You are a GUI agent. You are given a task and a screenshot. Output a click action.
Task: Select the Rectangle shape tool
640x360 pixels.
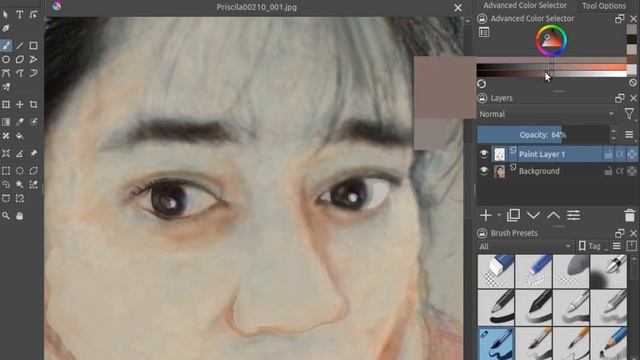(33, 46)
